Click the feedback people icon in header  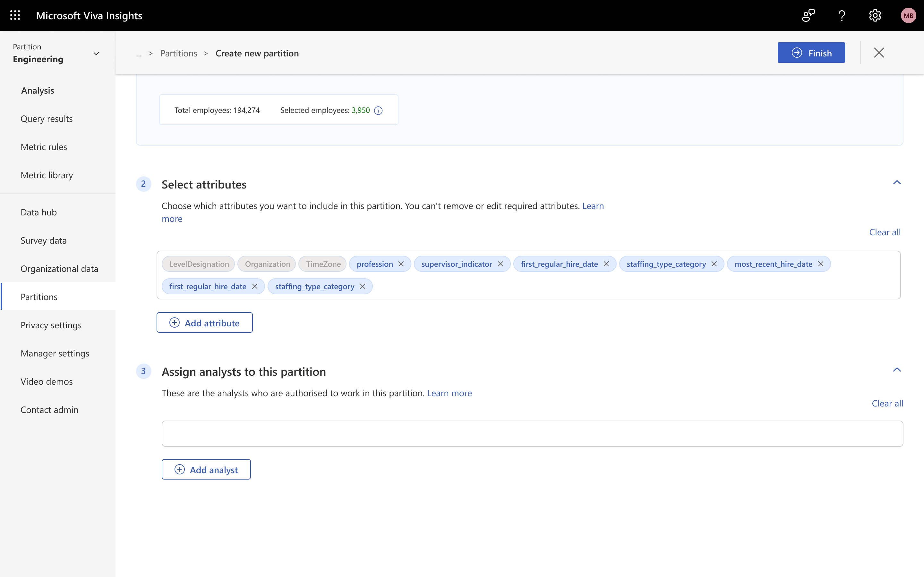(x=808, y=15)
